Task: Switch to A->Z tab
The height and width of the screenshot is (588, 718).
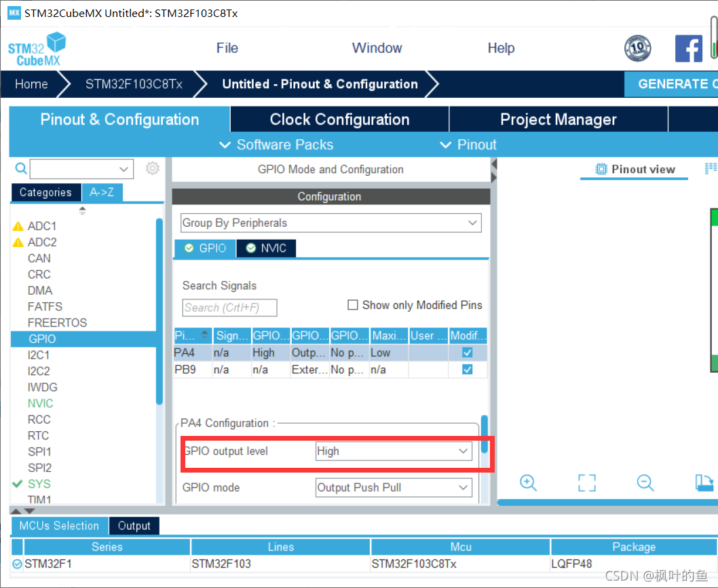Action: 102,192
